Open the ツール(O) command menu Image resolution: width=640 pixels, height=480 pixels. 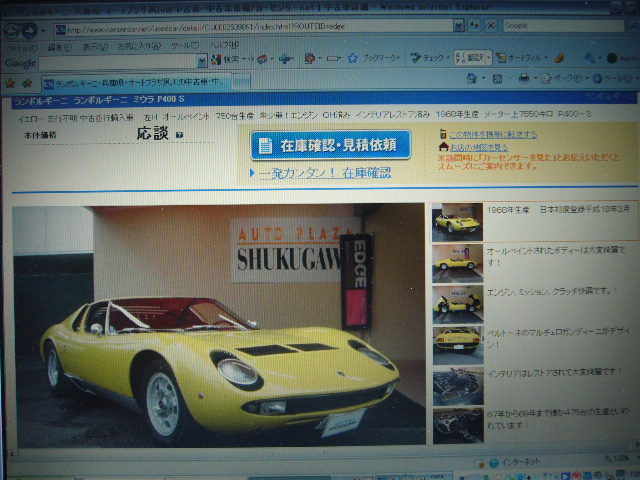[615, 78]
